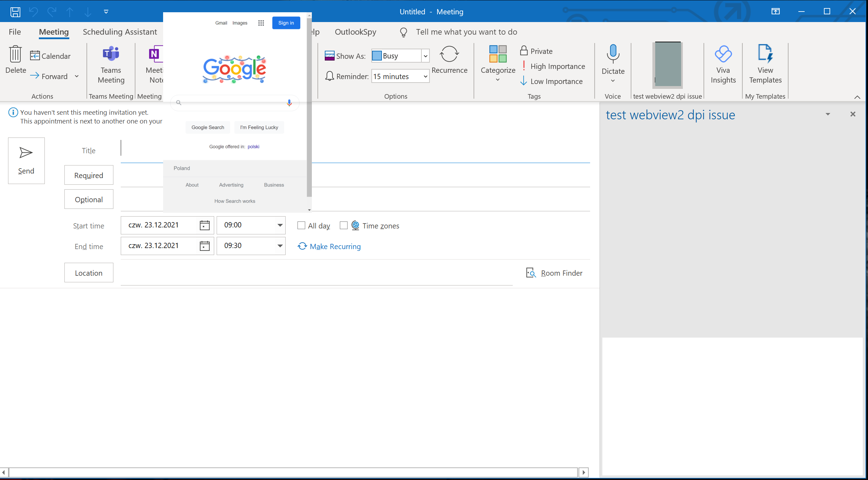The width and height of the screenshot is (868, 480).
Task: Click the Send button
Action: [x=26, y=161]
